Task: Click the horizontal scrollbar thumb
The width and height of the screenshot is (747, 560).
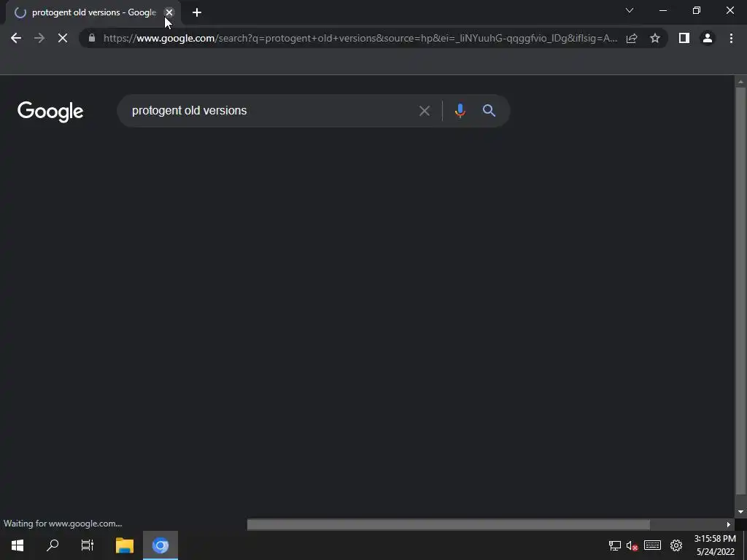Action: [449, 524]
